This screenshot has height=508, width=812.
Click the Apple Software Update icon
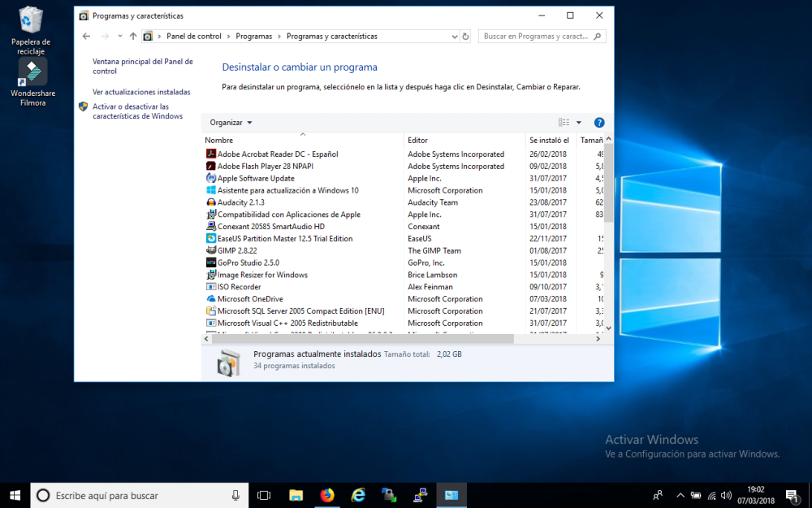(x=211, y=178)
